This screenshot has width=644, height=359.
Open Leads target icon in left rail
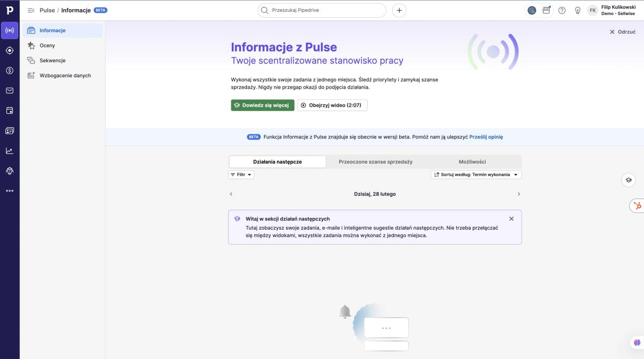(x=10, y=50)
